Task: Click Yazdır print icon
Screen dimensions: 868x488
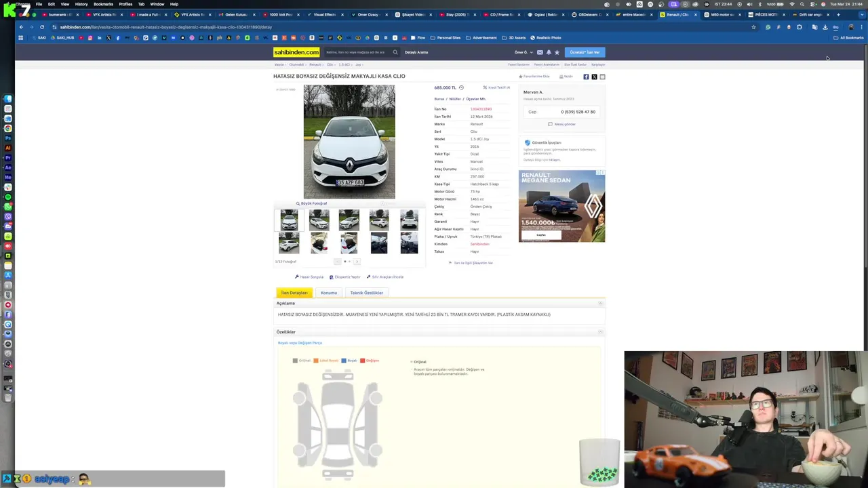Action: click(x=566, y=77)
